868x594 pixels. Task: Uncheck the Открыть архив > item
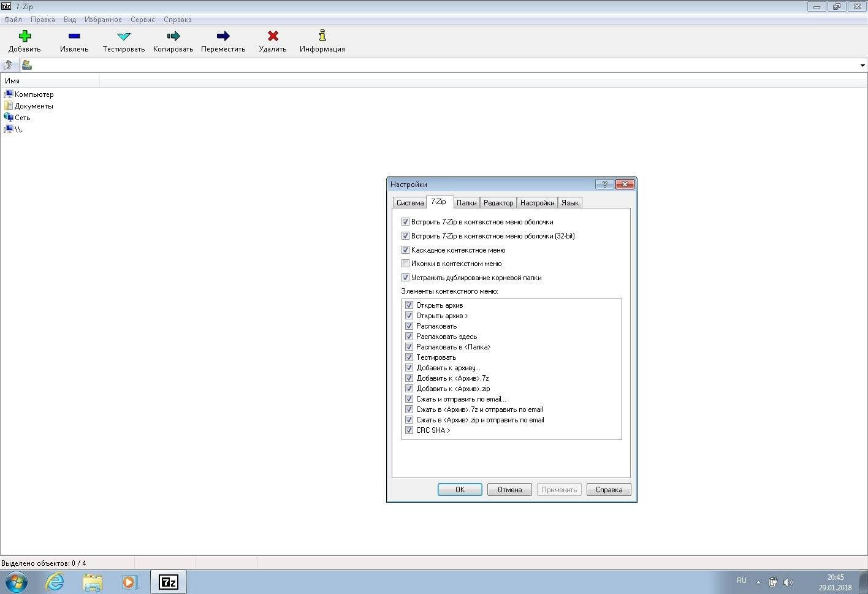pos(409,316)
